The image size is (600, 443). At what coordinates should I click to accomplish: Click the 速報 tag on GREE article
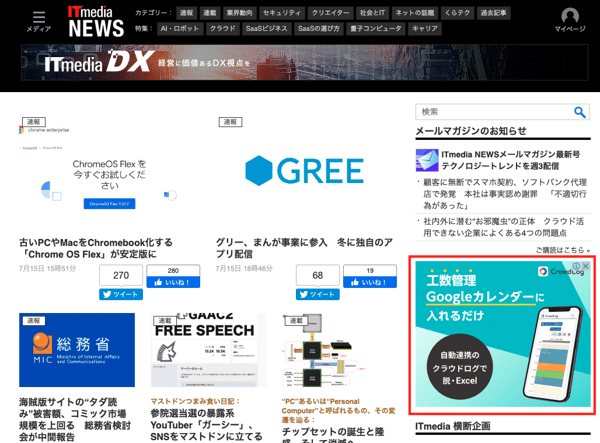click(230, 122)
